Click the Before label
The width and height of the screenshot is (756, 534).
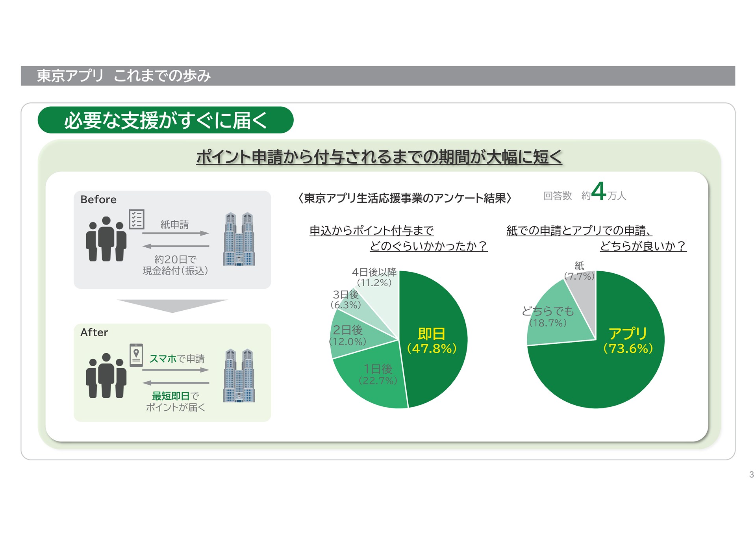[x=98, y=199]
